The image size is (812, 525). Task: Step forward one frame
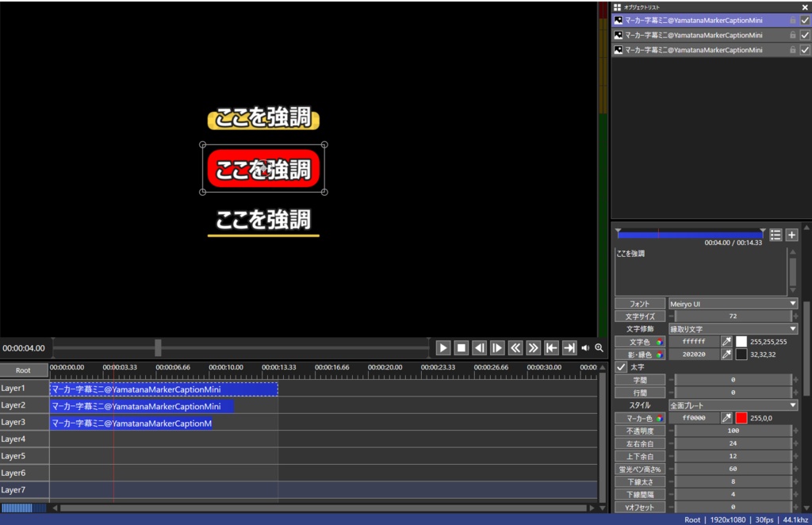497,348
